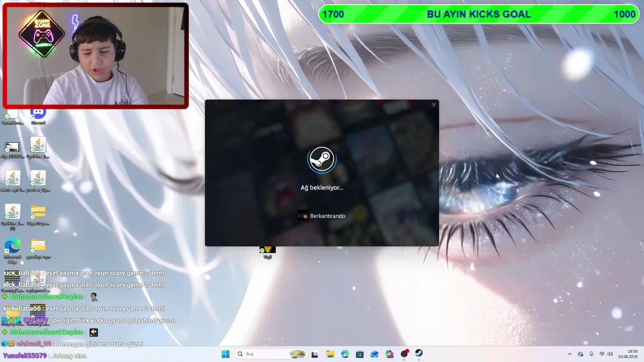Screen dimensions: 644x362
Task: Open Microsoft Store from the taskbar
Action: point(360,354)
